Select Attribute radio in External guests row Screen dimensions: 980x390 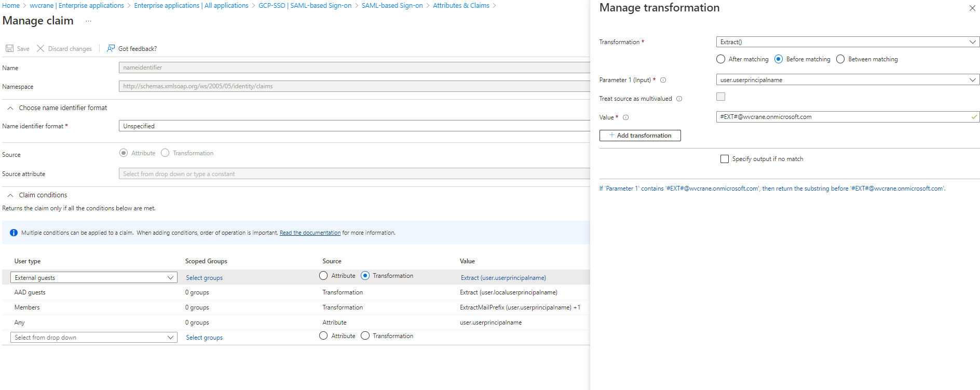point(323,276)
